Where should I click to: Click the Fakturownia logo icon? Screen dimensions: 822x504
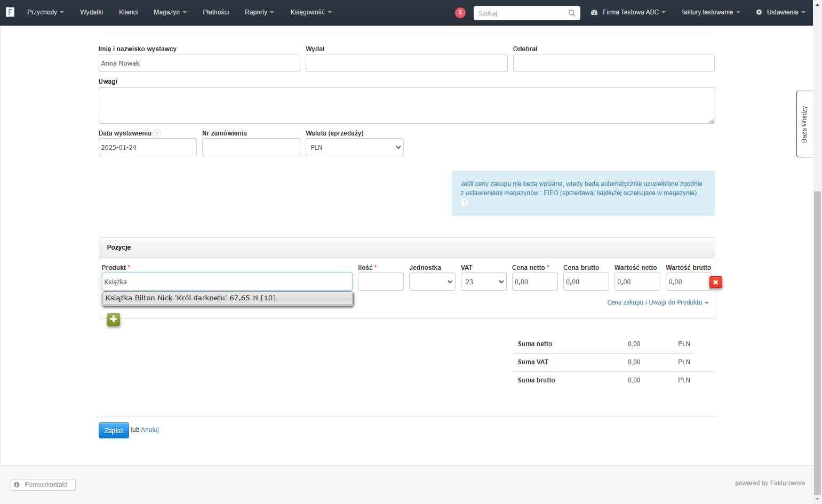[x=10, y=12]
